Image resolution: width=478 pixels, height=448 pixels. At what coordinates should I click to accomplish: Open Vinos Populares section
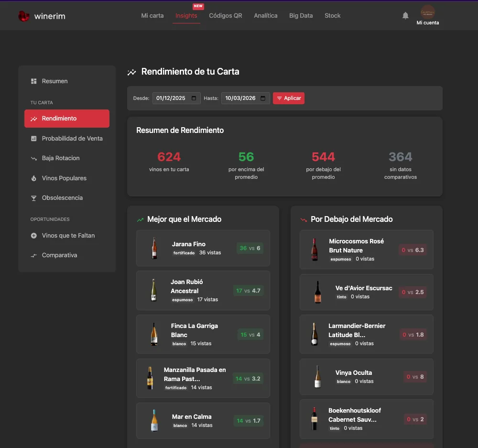coord(67,178)
